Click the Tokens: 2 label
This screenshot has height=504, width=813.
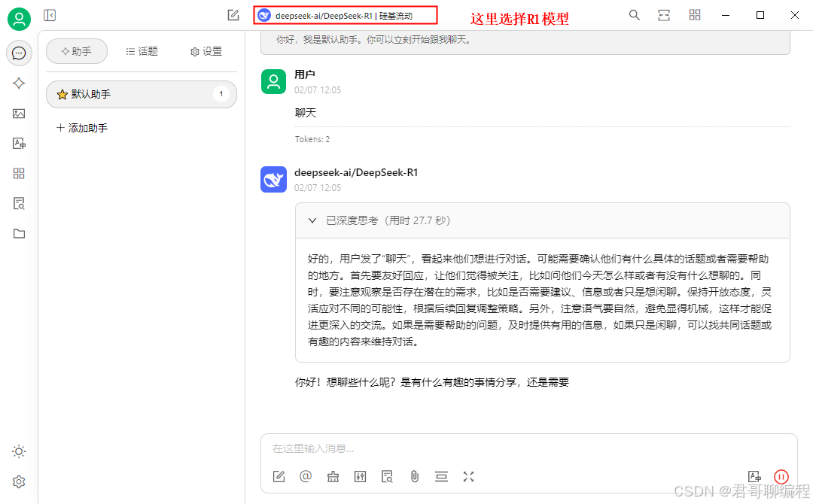[312, 139]
